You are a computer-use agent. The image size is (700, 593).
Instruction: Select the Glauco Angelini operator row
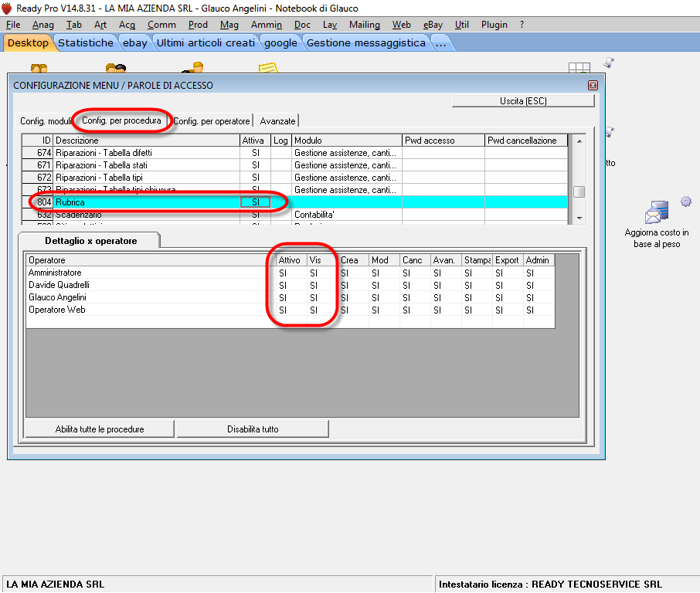(x=291, y=297)
